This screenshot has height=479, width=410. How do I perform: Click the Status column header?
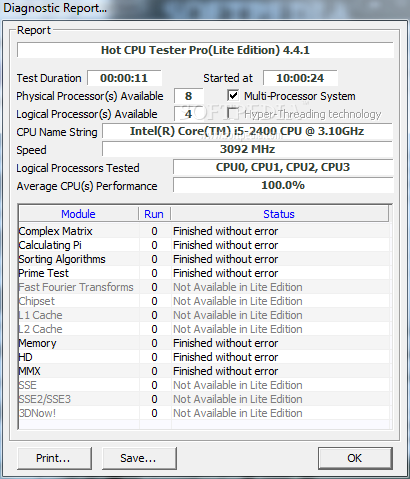click(279, 214)
